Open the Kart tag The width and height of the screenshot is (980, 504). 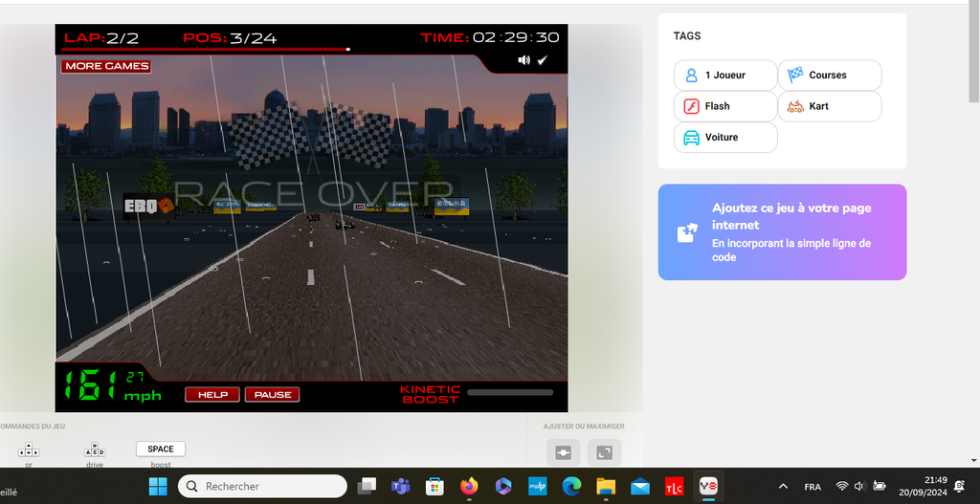click(830, 106)
